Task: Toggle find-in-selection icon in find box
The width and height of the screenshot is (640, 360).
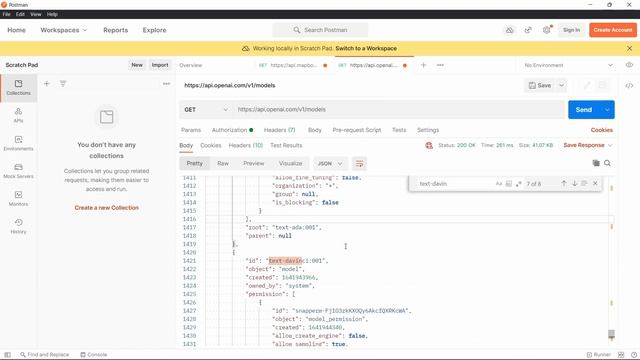Action: (584, 184)
